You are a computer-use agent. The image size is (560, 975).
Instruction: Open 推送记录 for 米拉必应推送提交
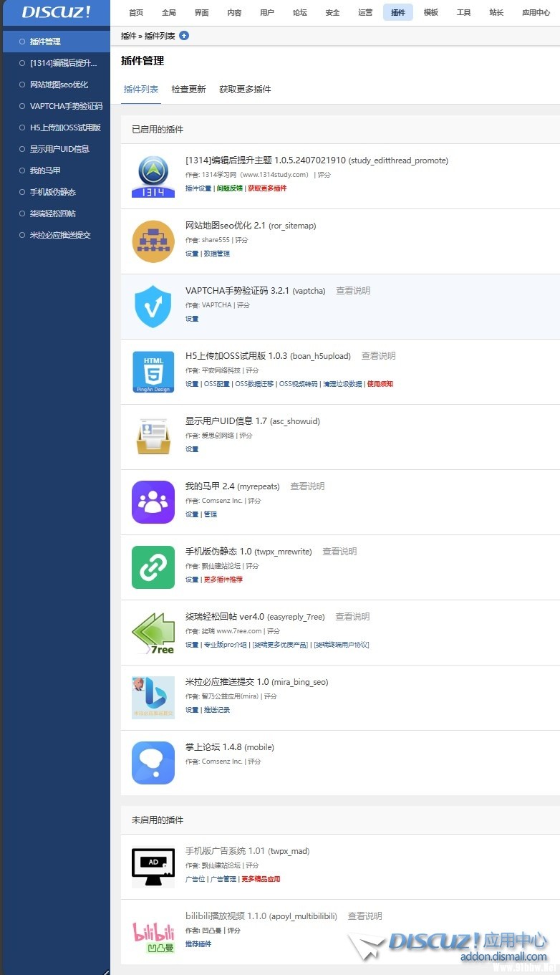click(217, 710)
